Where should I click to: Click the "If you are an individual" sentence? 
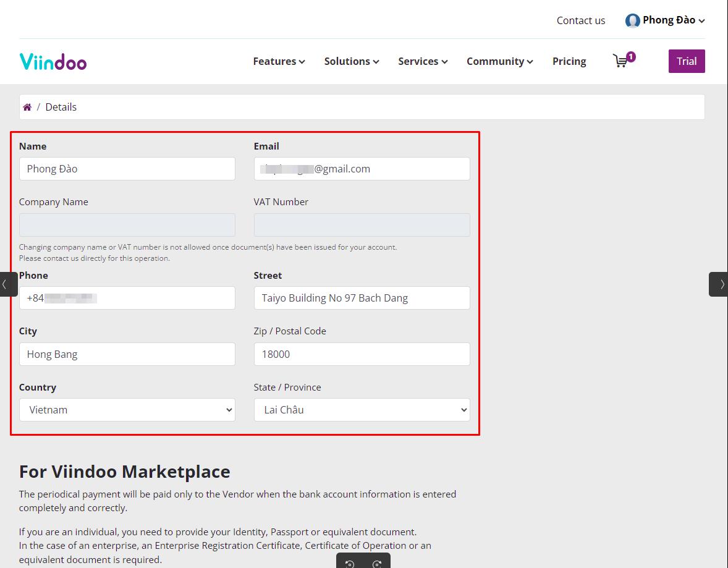[218, 532]
